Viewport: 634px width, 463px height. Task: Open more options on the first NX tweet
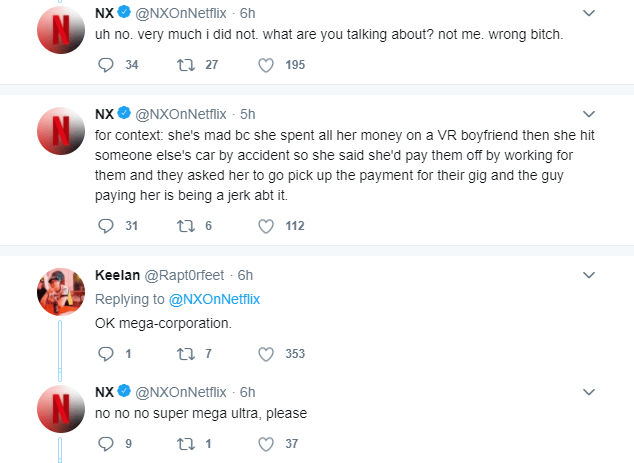[x=589, y=13]
